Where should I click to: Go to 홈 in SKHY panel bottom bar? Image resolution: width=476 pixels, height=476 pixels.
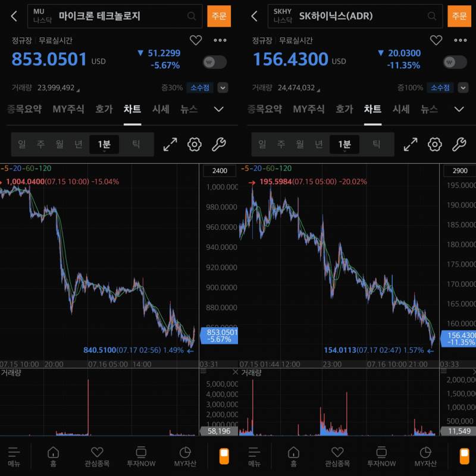click(x=293, y=456)
